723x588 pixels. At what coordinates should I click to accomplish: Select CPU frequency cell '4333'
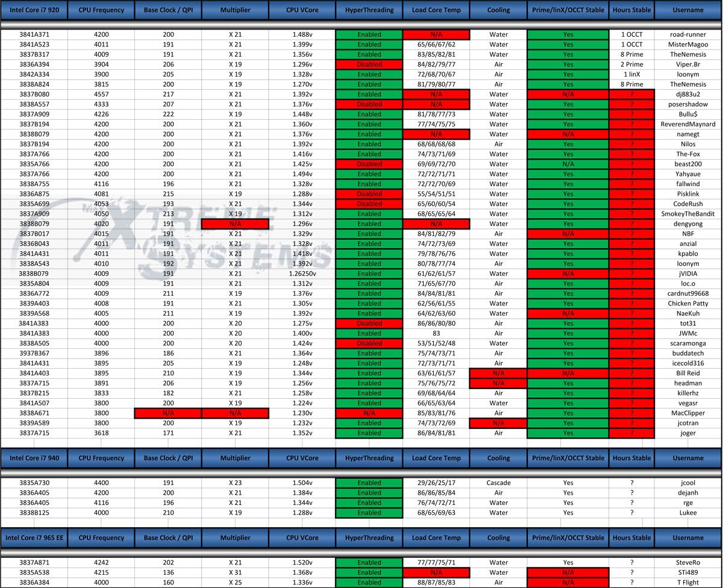point(101,104)
